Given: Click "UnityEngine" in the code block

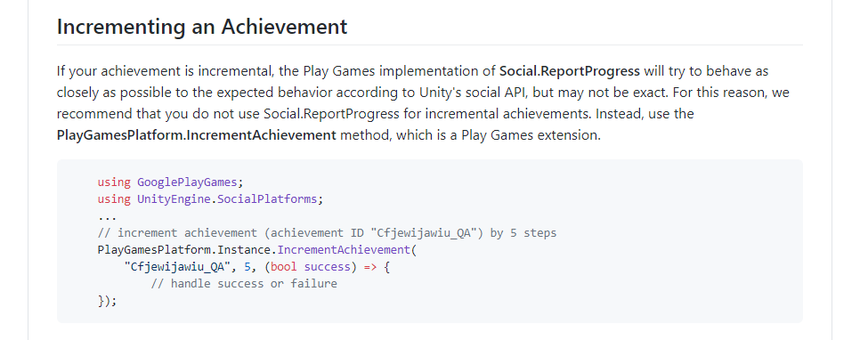Looking at the screenshot, I should [x=174, y=198].
